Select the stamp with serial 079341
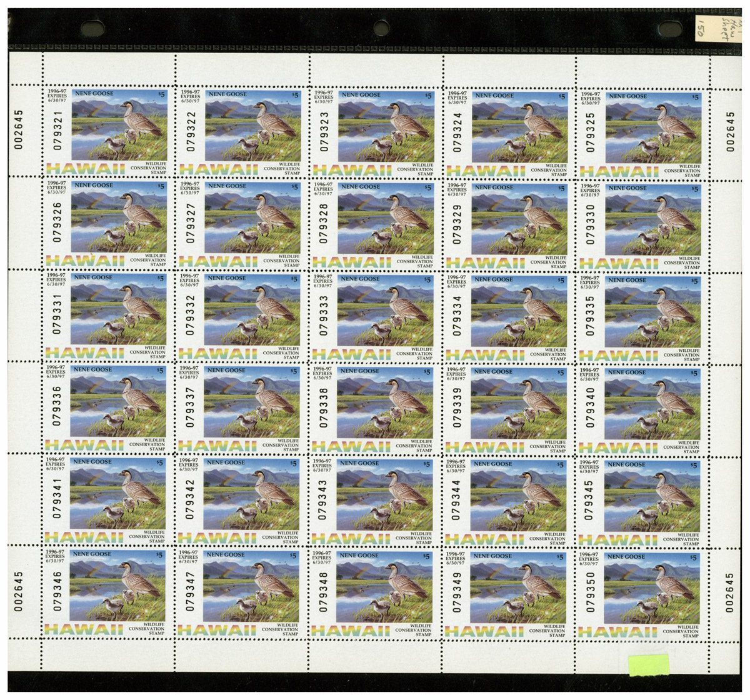Viewport: 750px width, 700px height. coord(107,500)
